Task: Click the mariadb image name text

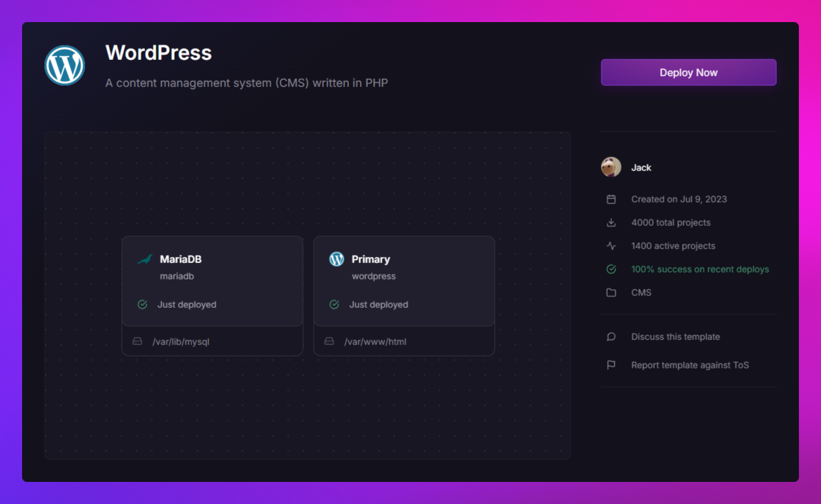Action: coord(177,276)
